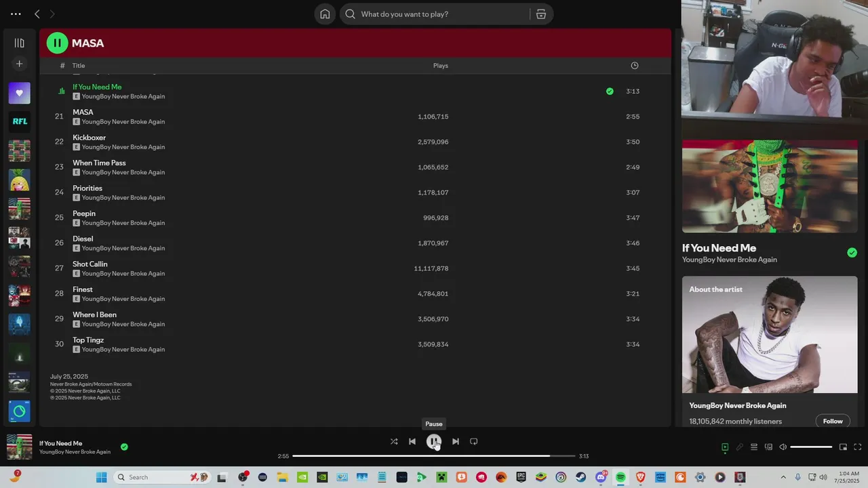
Task: Skip to next track
Action: point(456,441)
